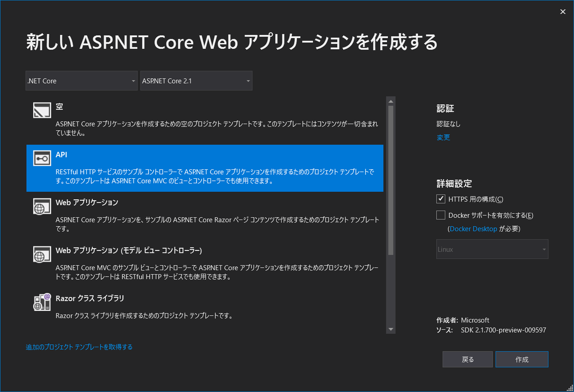The width and height of the screenshot is (574, 392).
Task: Select the Razor クラス ライブラリ title
Action: click(90, 298)
